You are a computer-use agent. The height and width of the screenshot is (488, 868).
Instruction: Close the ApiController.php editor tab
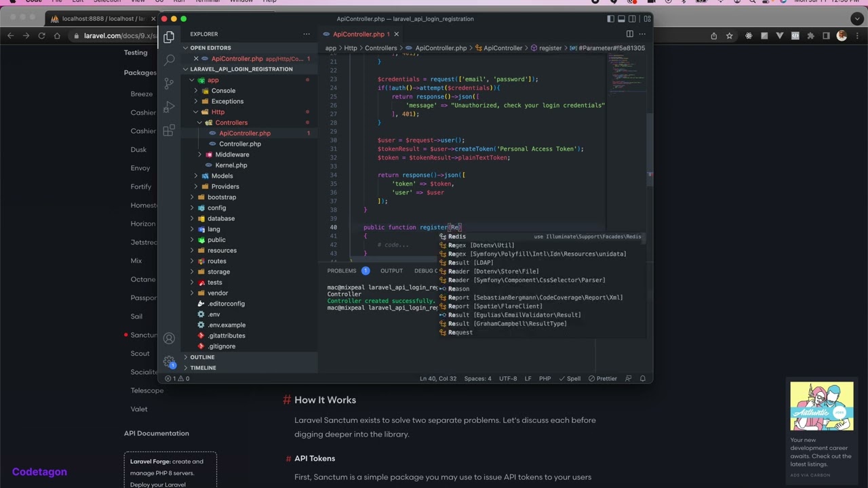pos(396,34)
